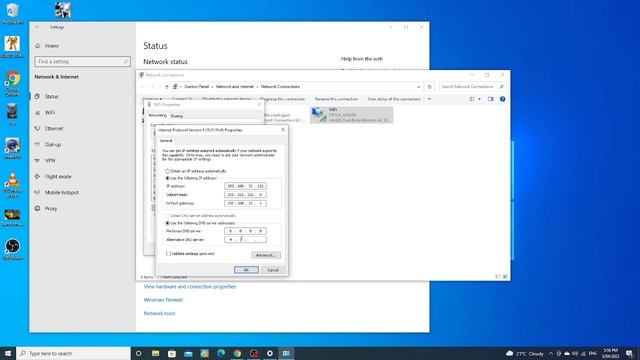Click 'View status of this connection'
640x360 pixels.
[x=394, y=99]
